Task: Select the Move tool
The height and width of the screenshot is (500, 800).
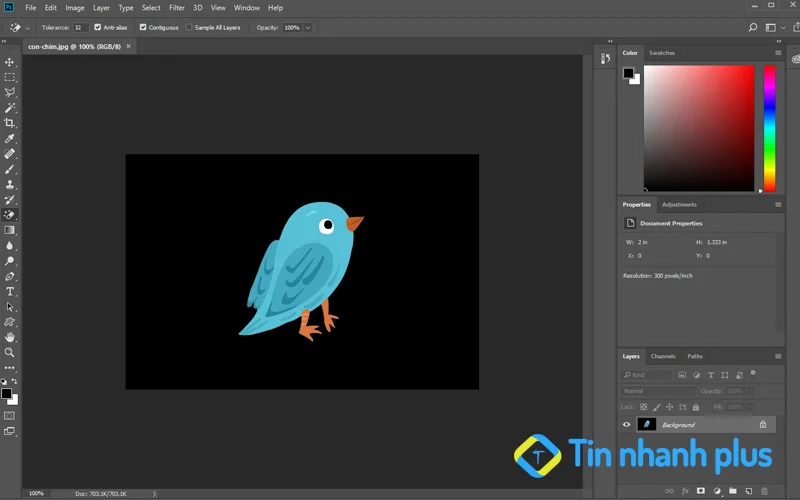Action: [x=10, y=62]
